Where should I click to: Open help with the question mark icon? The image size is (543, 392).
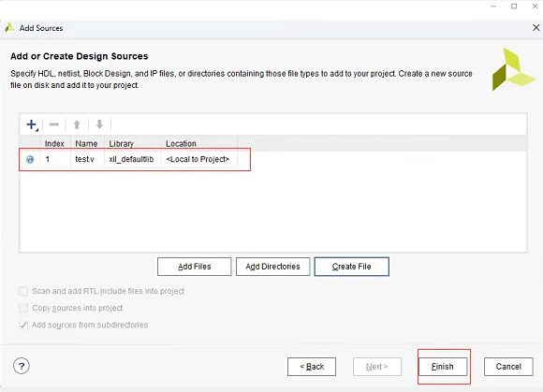tap(22, 366)
